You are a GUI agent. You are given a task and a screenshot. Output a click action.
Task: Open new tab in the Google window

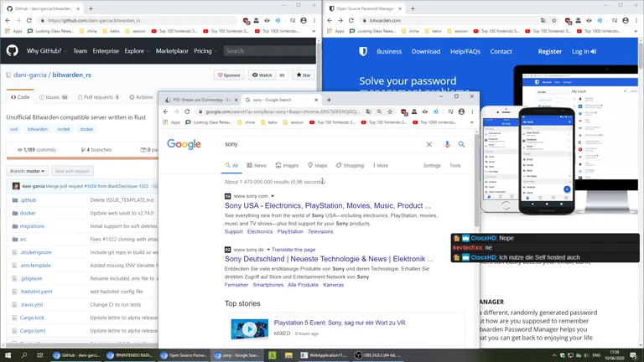329,100
